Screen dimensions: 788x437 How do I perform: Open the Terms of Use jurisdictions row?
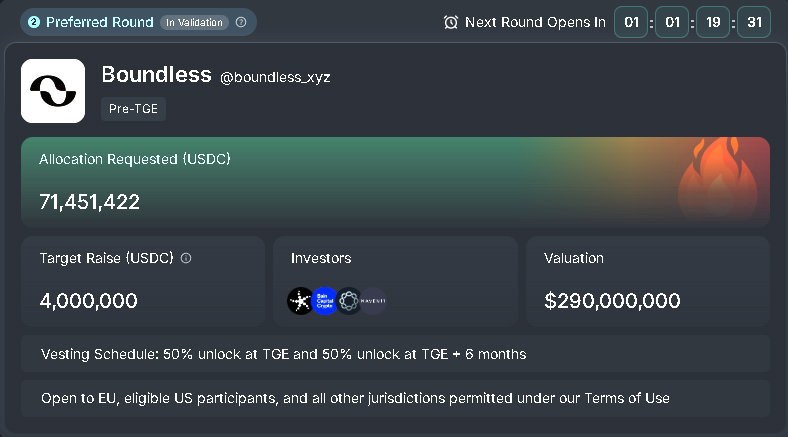(396, 398)
